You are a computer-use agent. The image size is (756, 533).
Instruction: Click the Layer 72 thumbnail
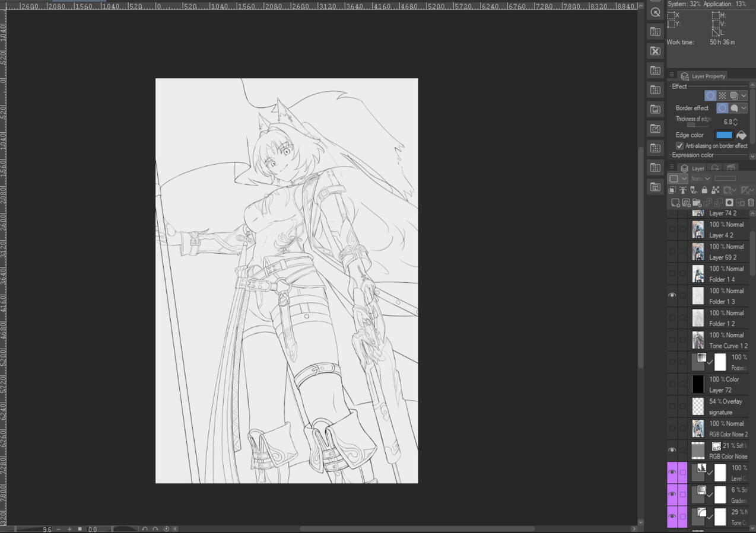pos(697,384)
